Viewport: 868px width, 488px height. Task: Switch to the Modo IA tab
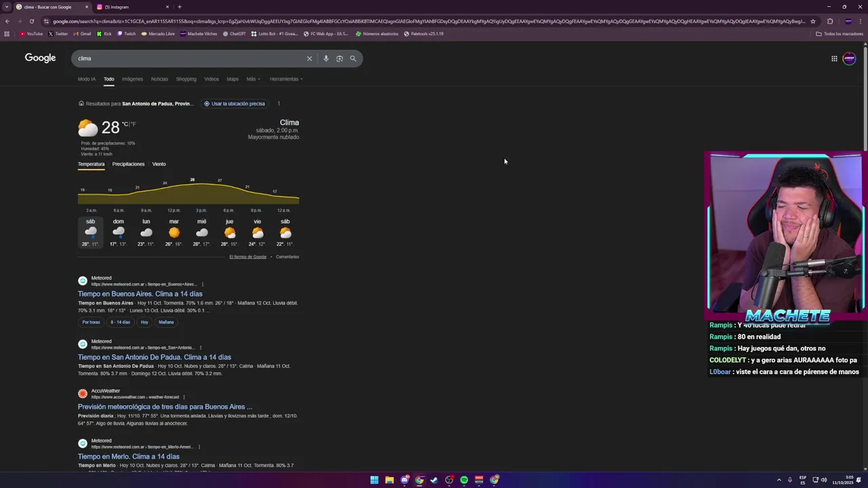click(x=87, y=79)
